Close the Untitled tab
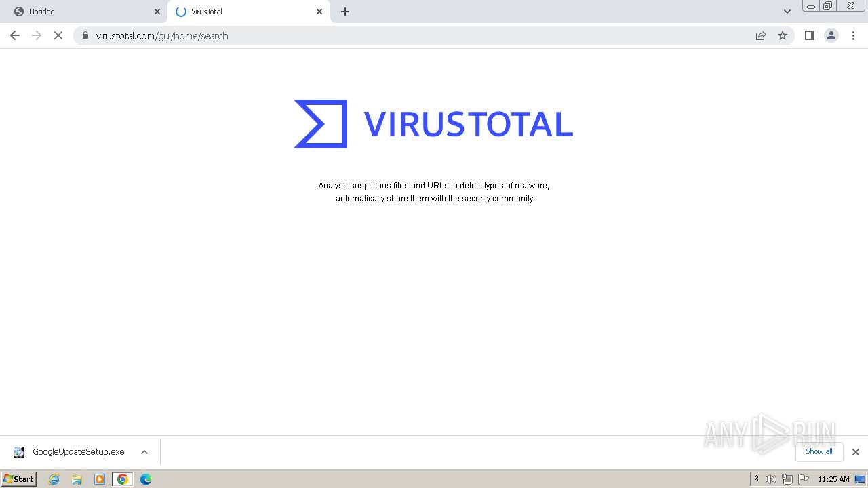This screenshot has width=868, height=488. pyautogui.click(x=157, y=12)
